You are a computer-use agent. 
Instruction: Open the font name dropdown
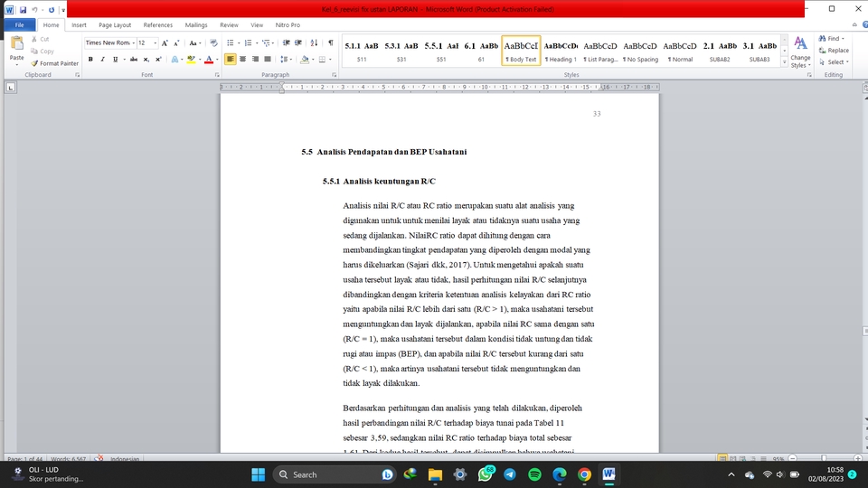click(134, 42)
